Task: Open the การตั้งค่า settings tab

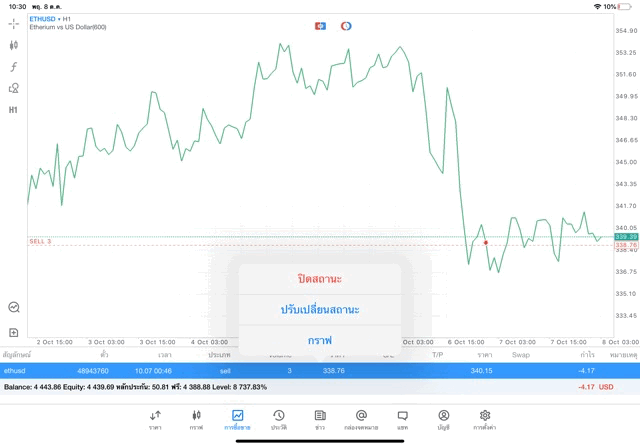Action: (x=485, y=419)
